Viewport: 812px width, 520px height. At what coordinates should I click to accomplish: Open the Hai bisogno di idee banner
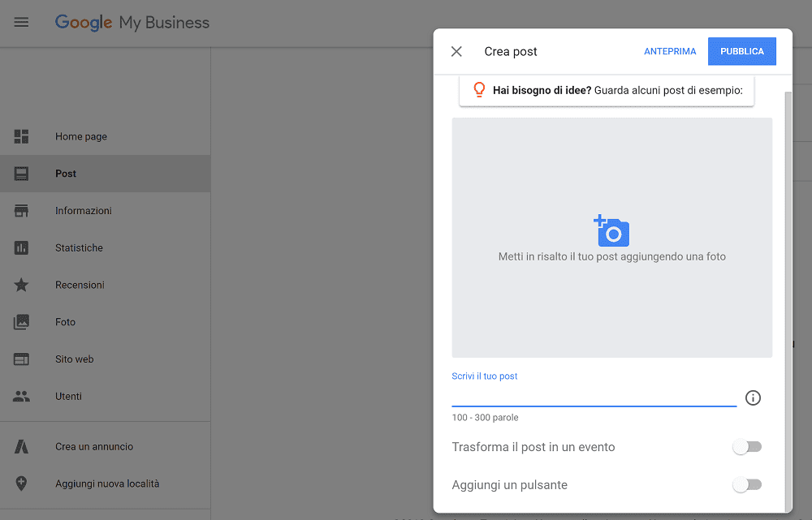(607, 91)
